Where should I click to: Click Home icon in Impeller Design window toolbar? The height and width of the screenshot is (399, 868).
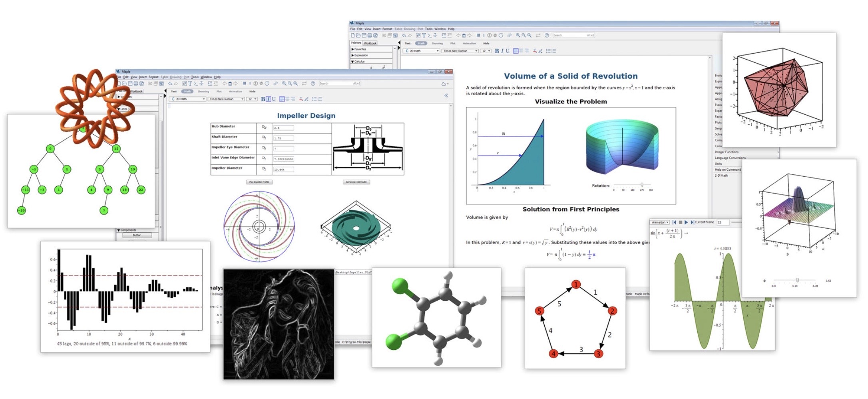230,84
